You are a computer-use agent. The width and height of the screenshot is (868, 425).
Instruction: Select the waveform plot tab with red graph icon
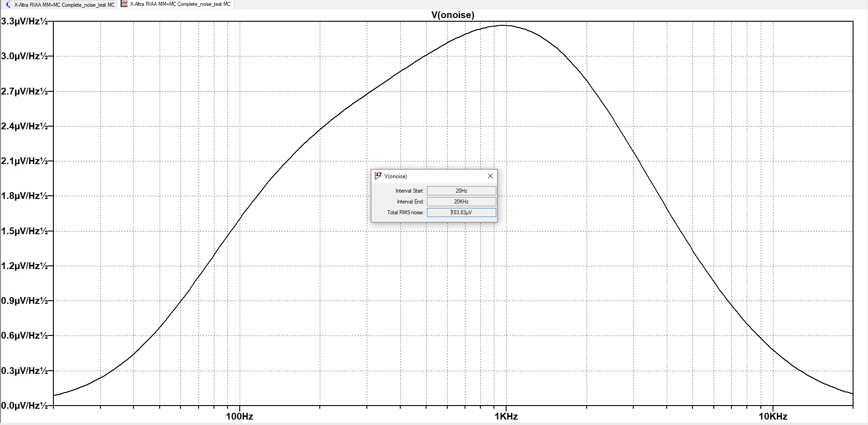[176, 4]
